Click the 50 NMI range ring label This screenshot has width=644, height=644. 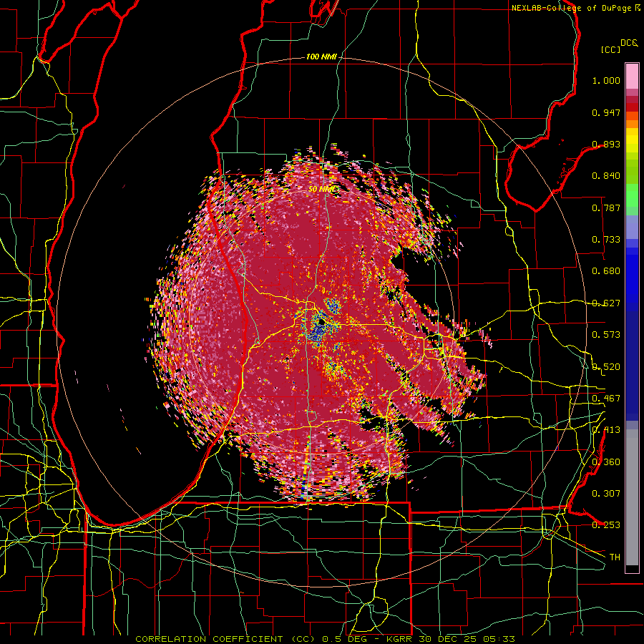(321, 190)
